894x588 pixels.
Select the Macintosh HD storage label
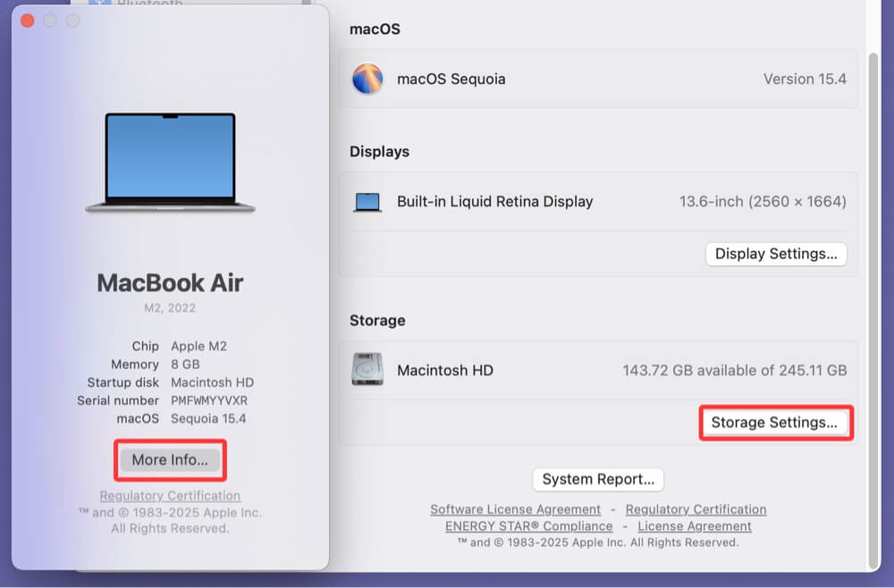click(444, 370)
